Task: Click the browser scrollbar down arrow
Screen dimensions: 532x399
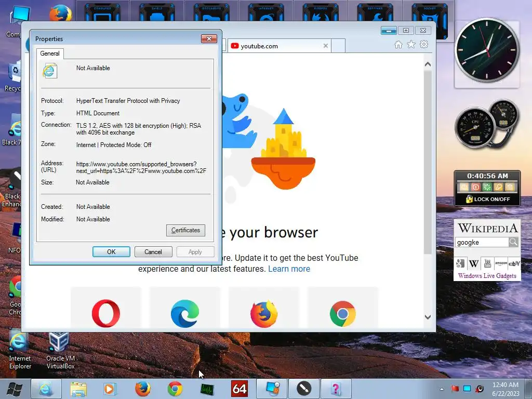Action: tap(428, 317)
